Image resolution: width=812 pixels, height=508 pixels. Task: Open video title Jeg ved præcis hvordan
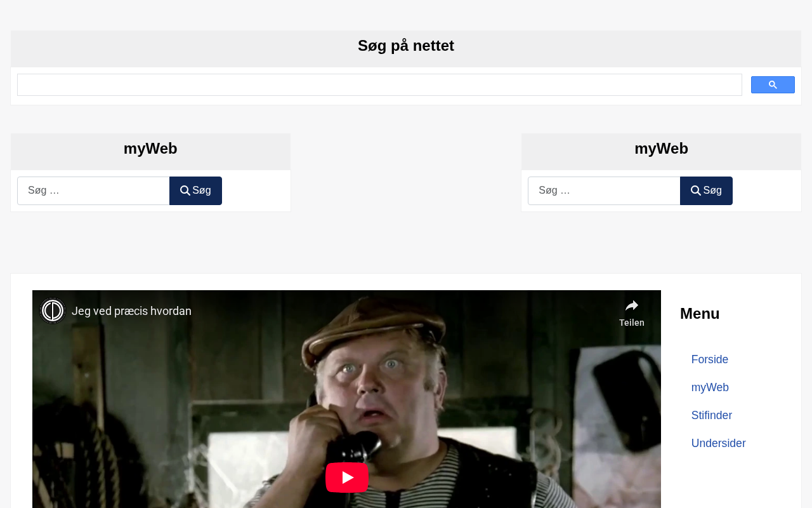[131, 311]
